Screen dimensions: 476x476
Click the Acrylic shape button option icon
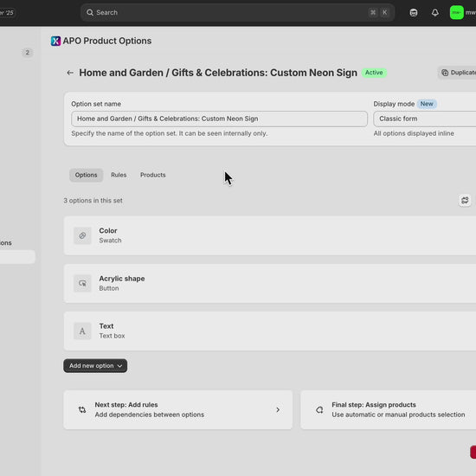click(x=82, y=283)
